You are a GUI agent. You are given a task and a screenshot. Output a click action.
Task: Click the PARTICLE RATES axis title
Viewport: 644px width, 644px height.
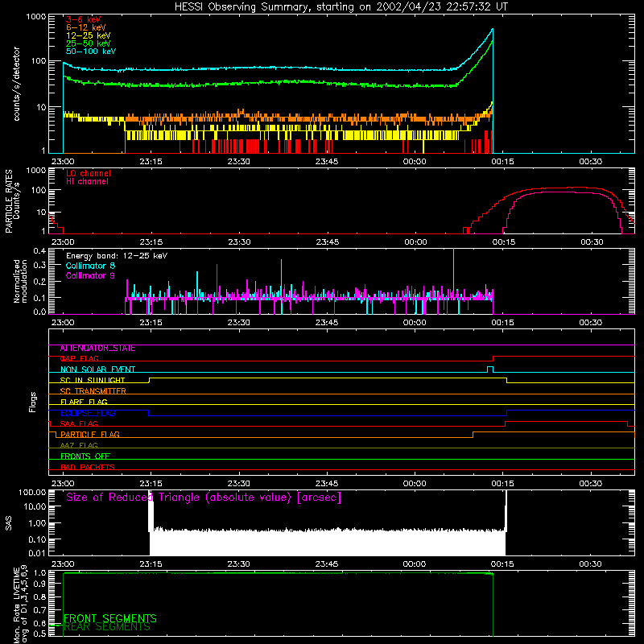[x=9, y=201]
